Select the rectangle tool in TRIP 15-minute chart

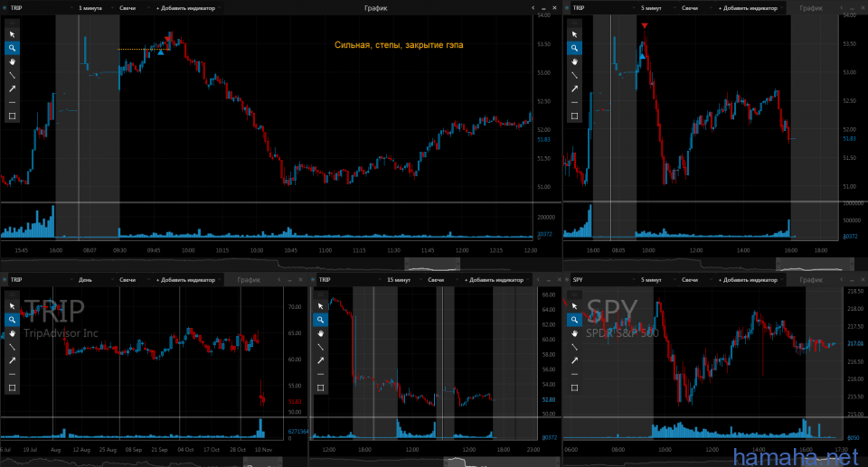pos(320,388)
